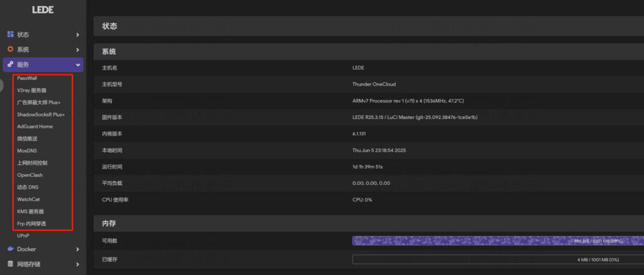The width and height of the screenshot is (644, 275).
Task: Click the uptime value 1d 1h 39m 51s
Action: 367,167
